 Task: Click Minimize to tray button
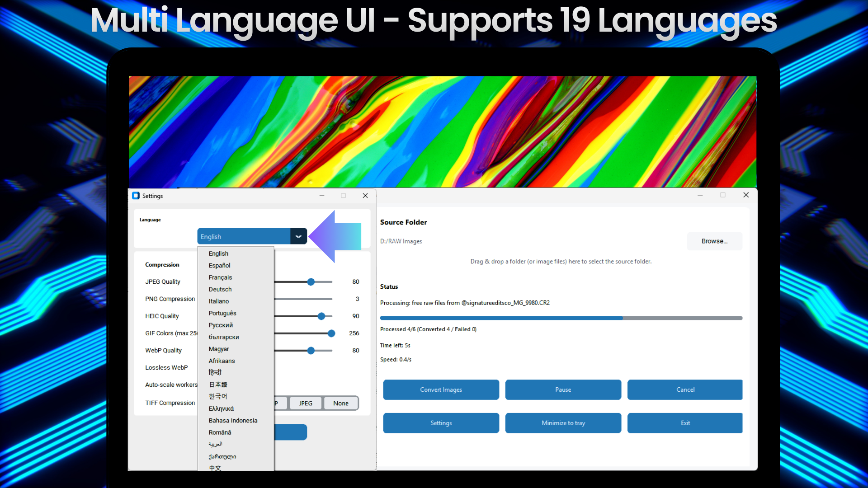563,423
